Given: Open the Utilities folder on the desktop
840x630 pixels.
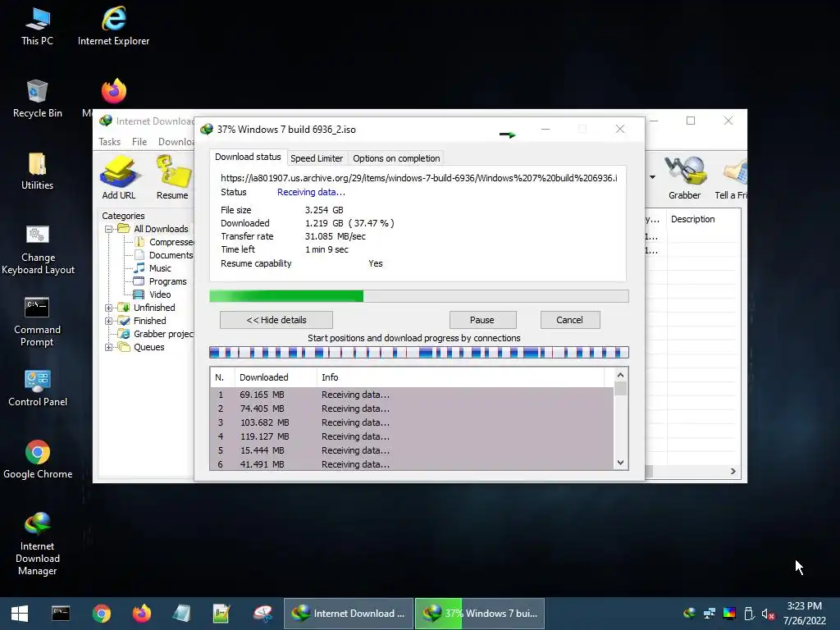Looking at the screenshot, I should click(x=37, y=171).
